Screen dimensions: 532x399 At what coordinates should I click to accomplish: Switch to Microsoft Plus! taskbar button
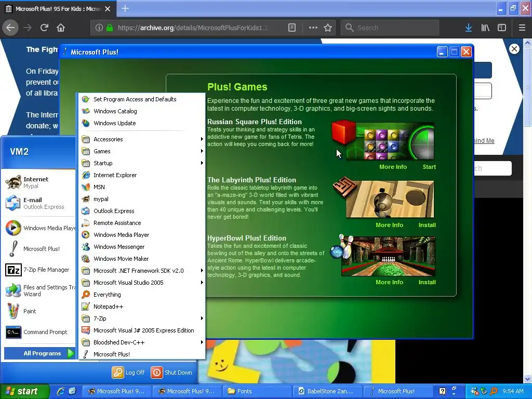pyautogui.click(x=397, y=391)
